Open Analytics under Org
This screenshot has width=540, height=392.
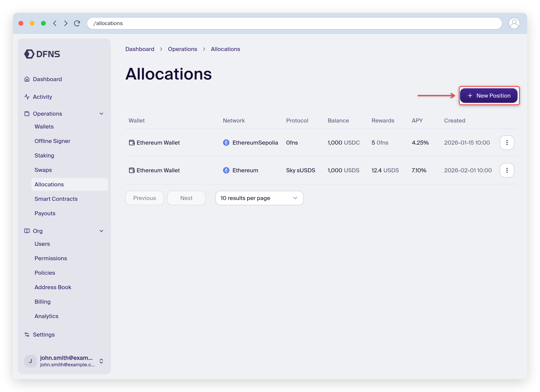coord(46,316)
